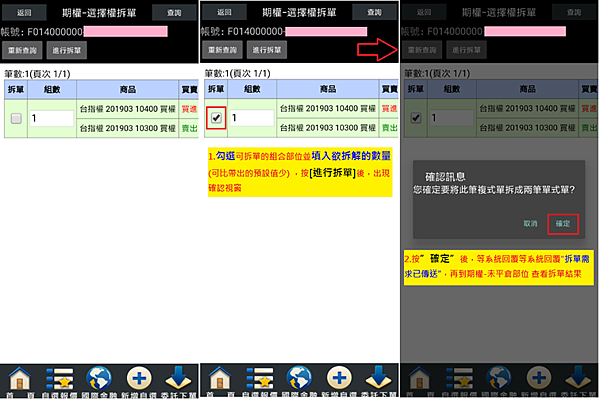The width and height of the screenshot is (600, 399).
Task: Click 台指權 201903 10400 買權 row, left screenshot
Action: coord(127,109)
